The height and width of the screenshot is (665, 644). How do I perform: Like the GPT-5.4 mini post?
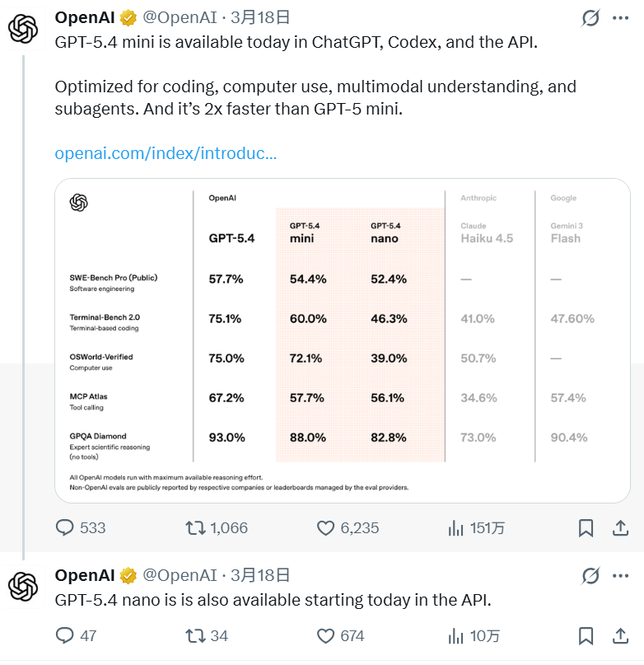[x=326, y=527]
